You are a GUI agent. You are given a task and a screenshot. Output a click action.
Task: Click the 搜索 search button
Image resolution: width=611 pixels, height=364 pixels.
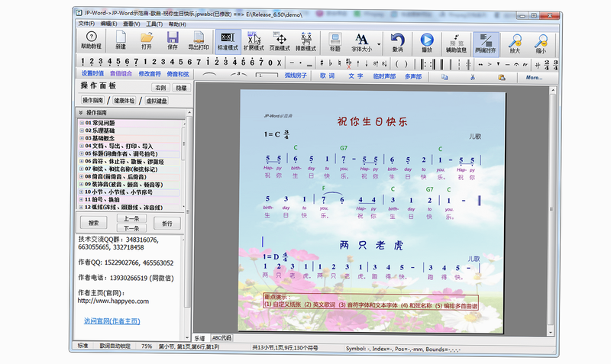point(93,223)
